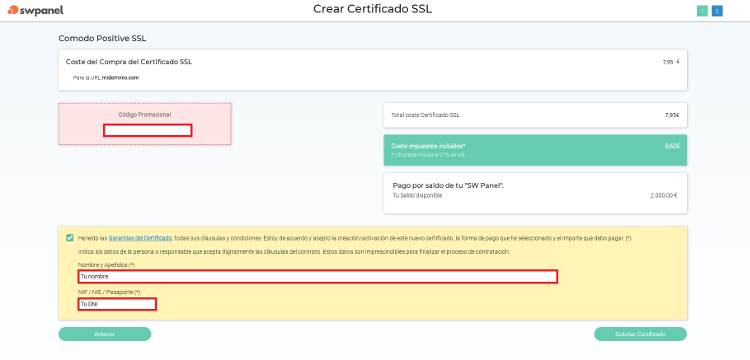This screenshot has height=360, width=750.
Task: Click the midominio.com URL text
Action: tap(121, 77)
